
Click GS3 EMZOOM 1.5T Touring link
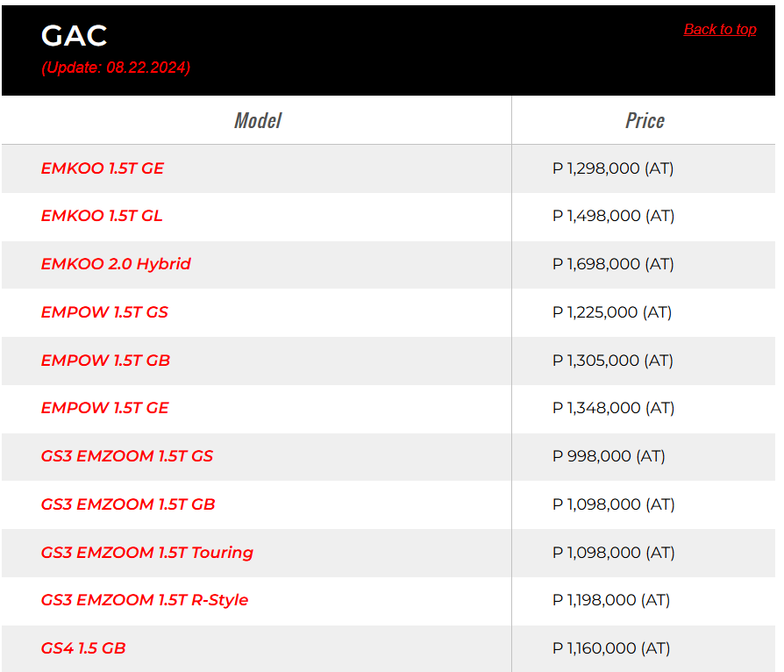pyautogui.click(x=147, y=553)
